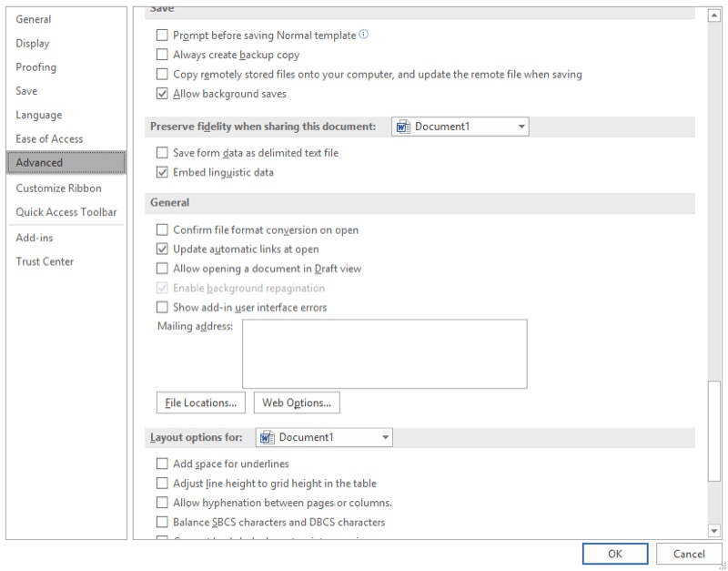The image size is (728, 571).
Task: Click info icon beside Normal template prompt
Action: pos(364,35)
